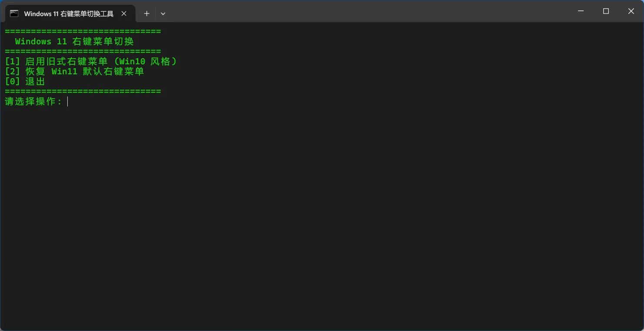644x331 pixels.
Task: Click the X icon on the terminal tab
Action: 124,13
